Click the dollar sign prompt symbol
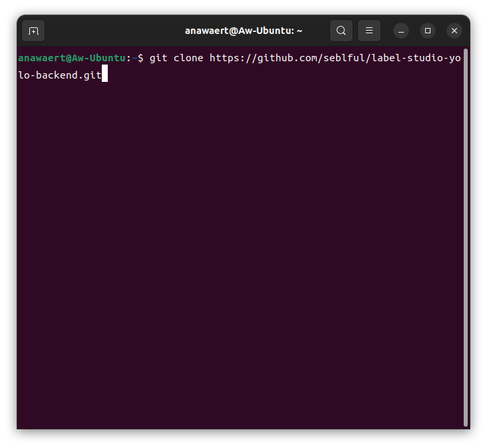This screenshot has height=448, width=487. (140, 58)
